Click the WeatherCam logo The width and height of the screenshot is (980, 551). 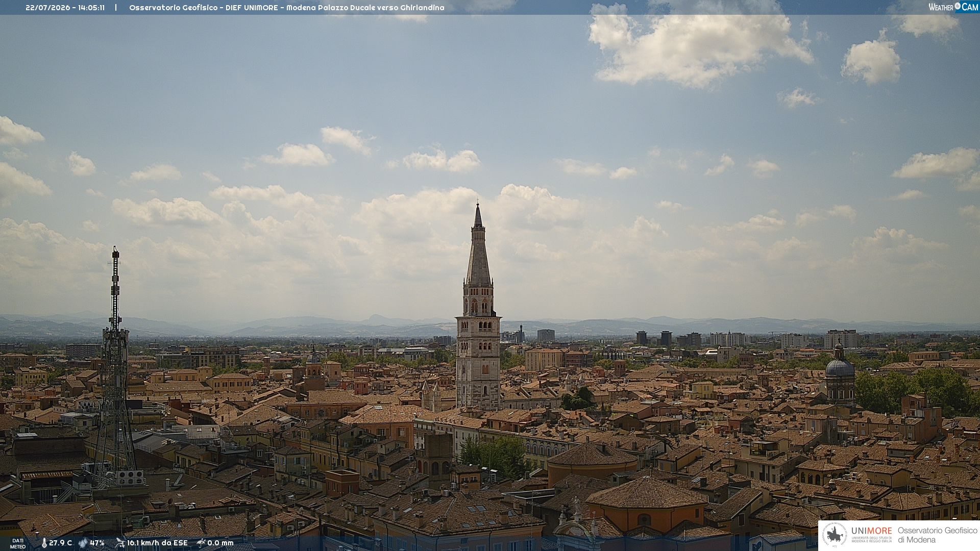coord(953,7)
